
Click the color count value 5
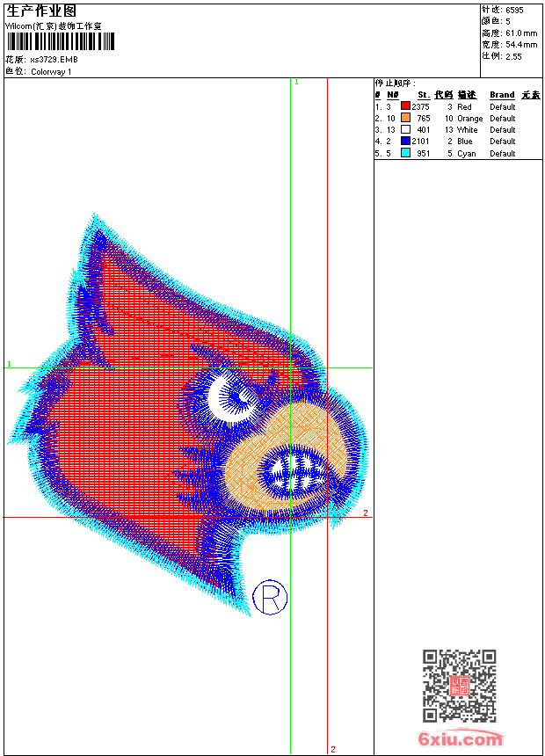click(x=508, y=22)
